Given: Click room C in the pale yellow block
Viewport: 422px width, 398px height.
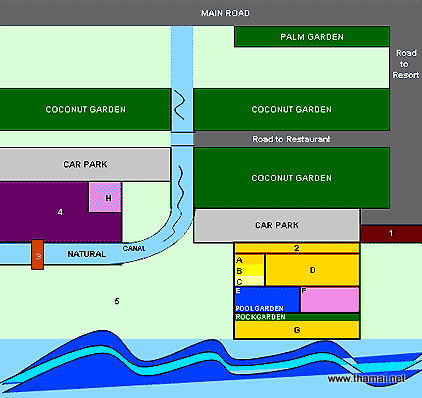Looking at the screenshot, I should point(249,281).
